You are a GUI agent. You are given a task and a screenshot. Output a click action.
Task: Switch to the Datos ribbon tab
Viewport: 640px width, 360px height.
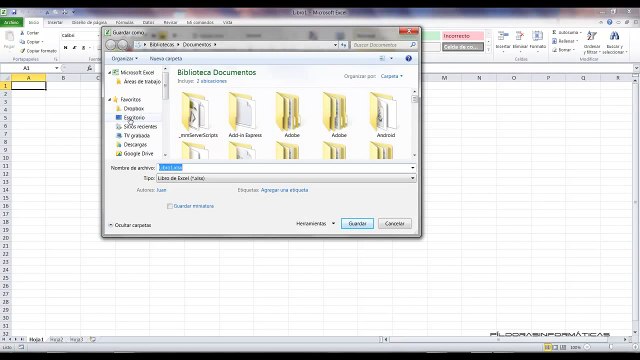149,22
